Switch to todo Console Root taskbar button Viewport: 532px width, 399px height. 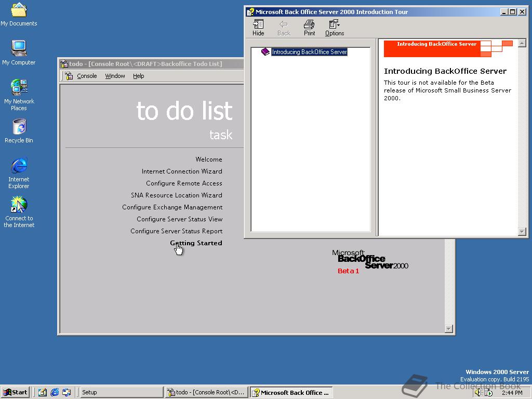coord(206,392)
